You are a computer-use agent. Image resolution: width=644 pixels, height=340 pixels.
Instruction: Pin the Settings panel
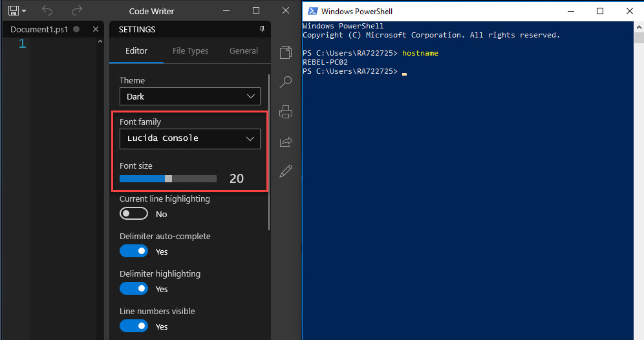tap(262, 29)
